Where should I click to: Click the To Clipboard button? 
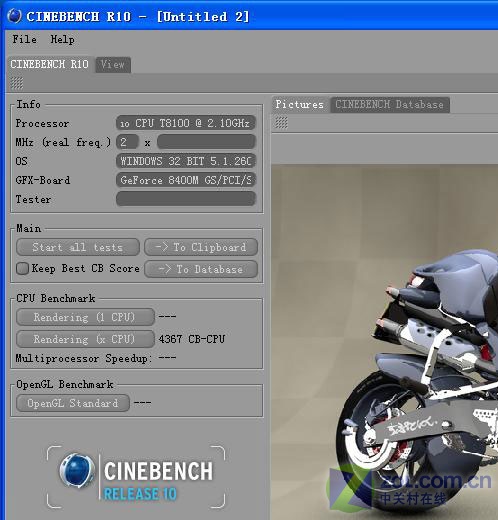[x=201, y=247]
